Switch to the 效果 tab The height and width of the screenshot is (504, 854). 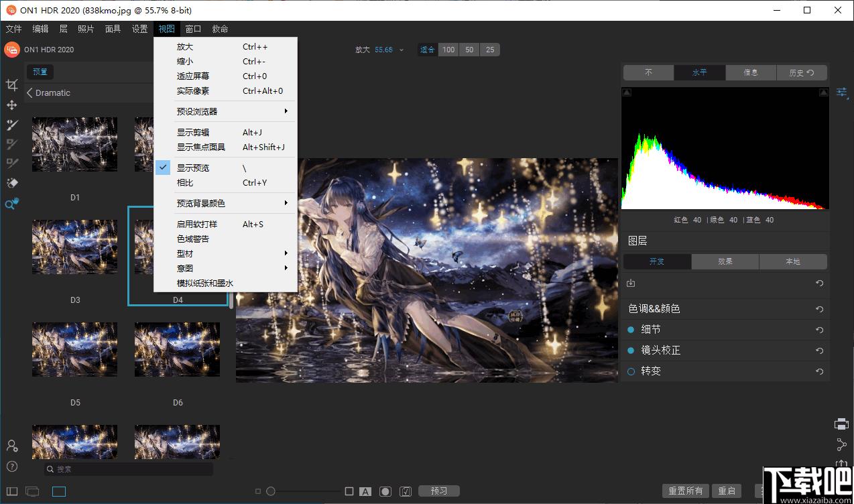[x=725, y=262]
